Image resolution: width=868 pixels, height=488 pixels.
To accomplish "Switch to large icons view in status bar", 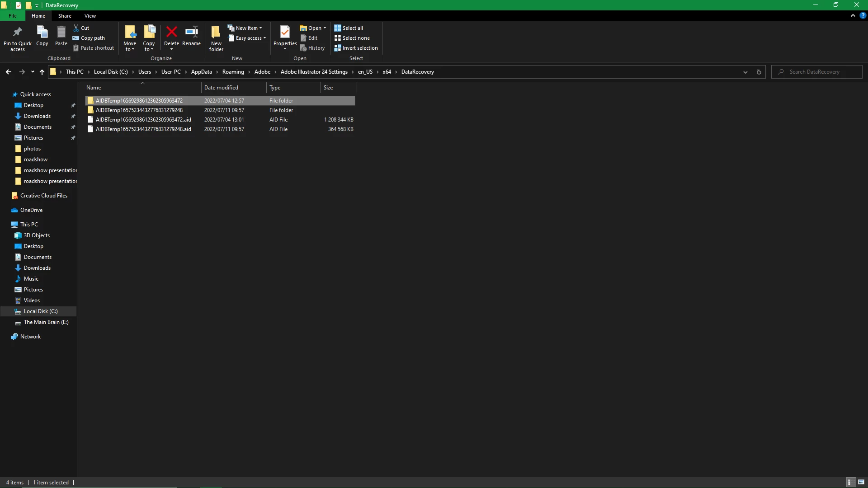I will click(861, 482).
